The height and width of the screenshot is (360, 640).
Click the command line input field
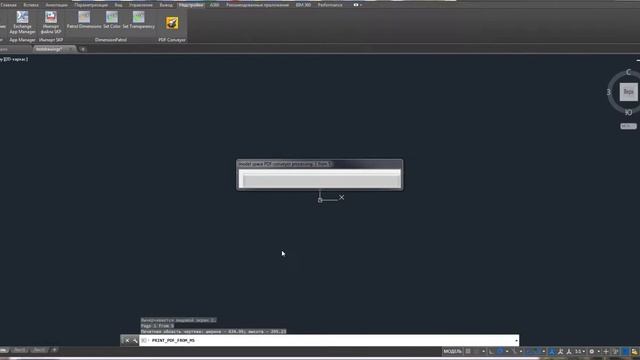[x=329, y=340]
